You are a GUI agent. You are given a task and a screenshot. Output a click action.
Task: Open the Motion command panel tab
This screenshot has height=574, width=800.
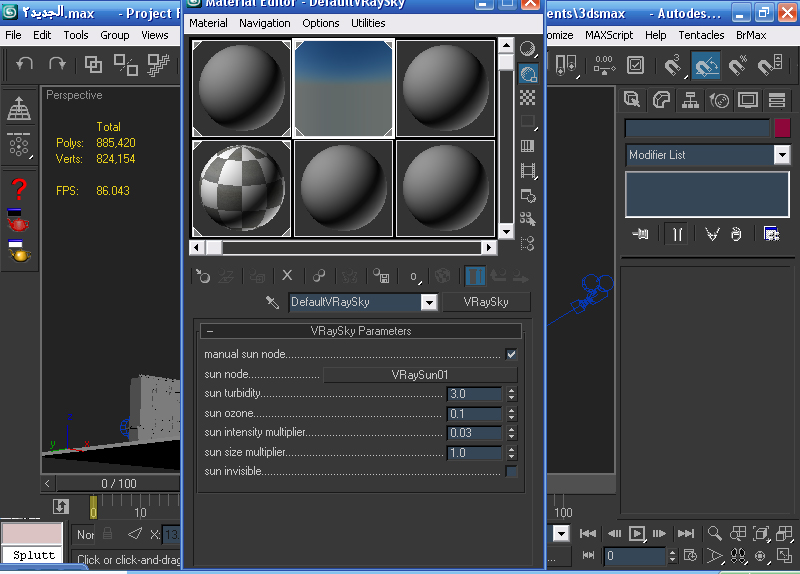click(719, 100)
